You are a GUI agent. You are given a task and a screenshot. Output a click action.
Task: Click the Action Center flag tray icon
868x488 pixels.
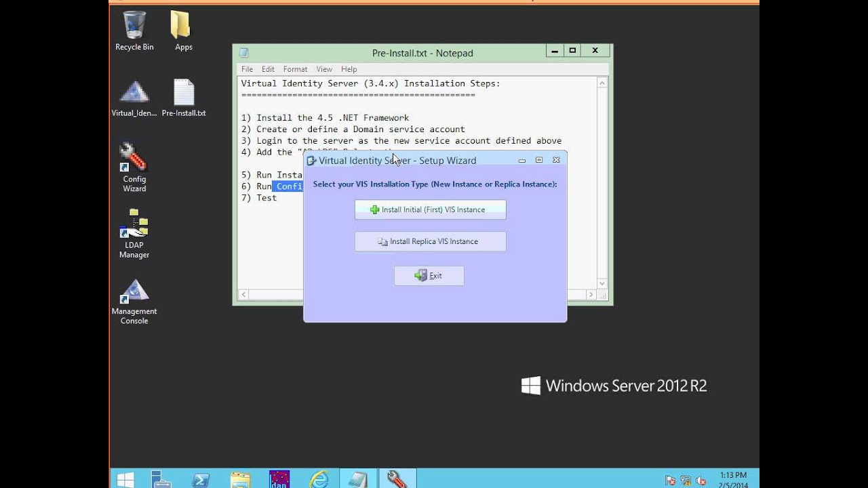pos(670,480)
